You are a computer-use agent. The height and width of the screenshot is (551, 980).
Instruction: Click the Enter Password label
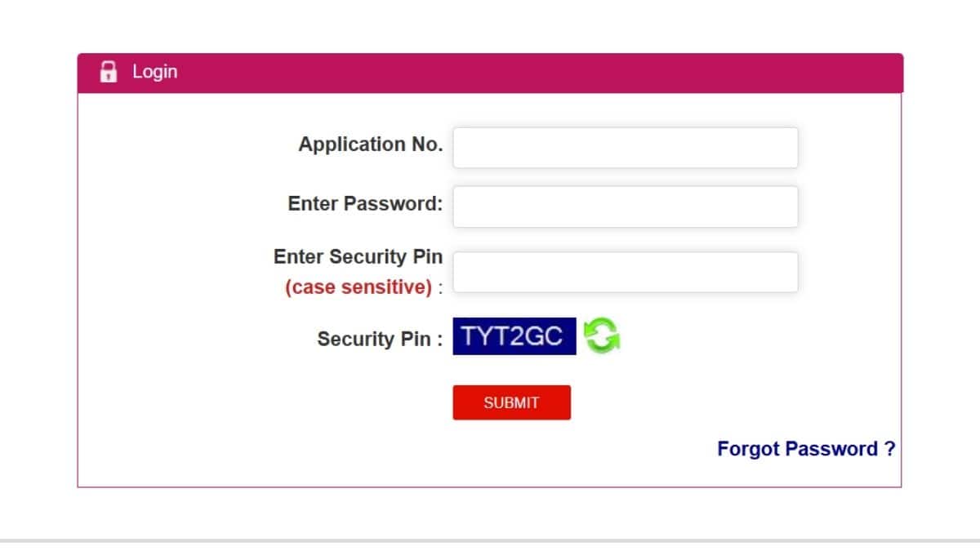[364, 204]
